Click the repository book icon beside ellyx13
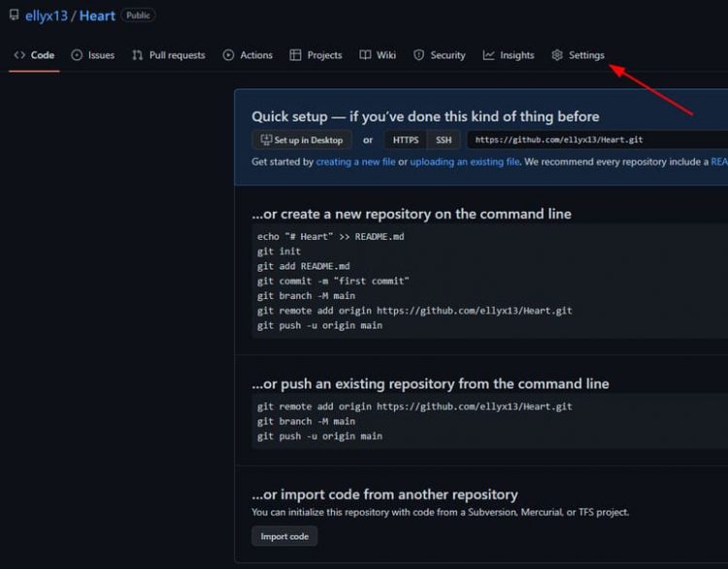Image resolution: width=728 pixels, height=569 pixels. (14, 16)
